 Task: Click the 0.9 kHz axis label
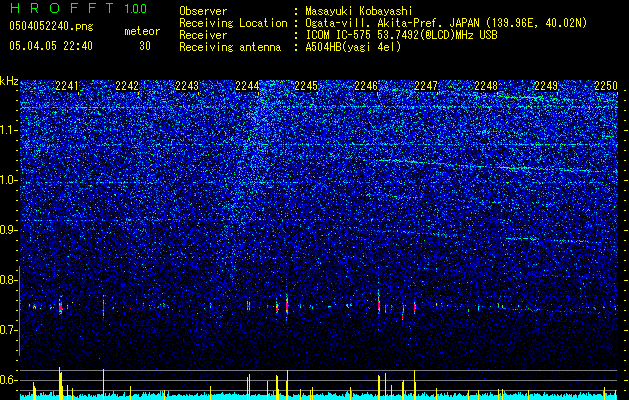tap(9, 230)
